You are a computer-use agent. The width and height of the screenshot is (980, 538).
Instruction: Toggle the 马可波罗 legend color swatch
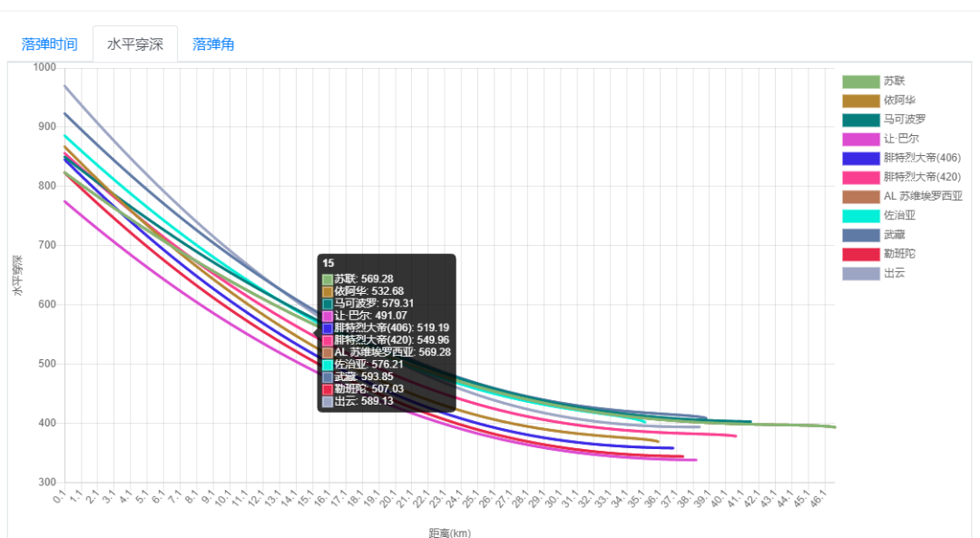tap(860, 120)
